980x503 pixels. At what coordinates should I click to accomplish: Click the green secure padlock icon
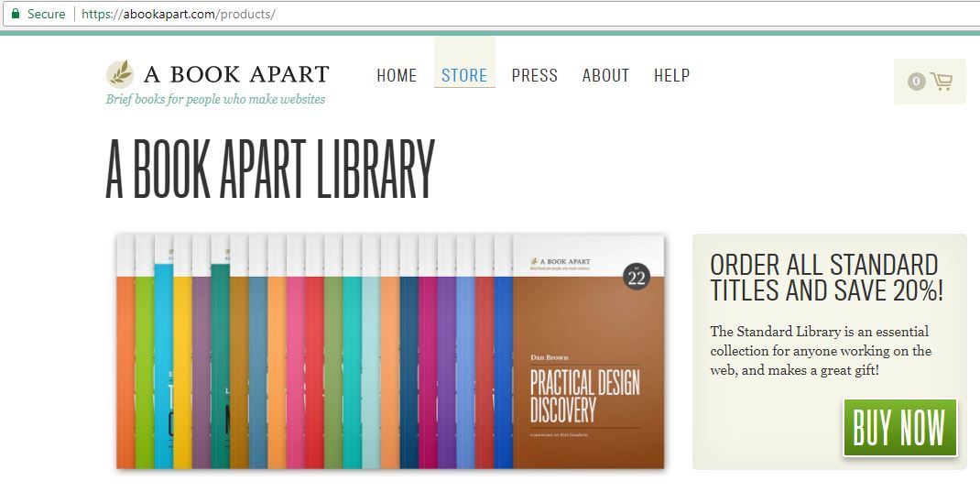tap(15, 14)
